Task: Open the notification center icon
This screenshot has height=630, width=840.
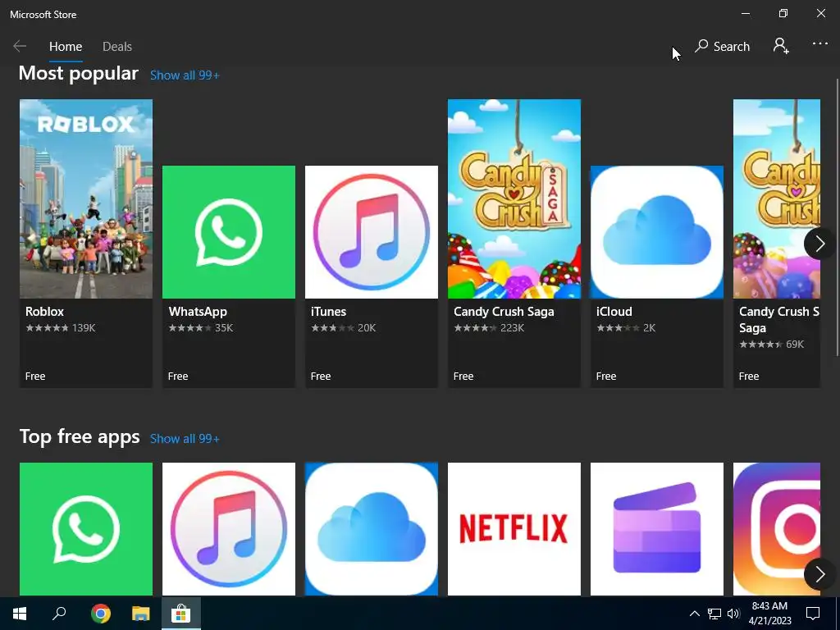Action: coord(813,614)
